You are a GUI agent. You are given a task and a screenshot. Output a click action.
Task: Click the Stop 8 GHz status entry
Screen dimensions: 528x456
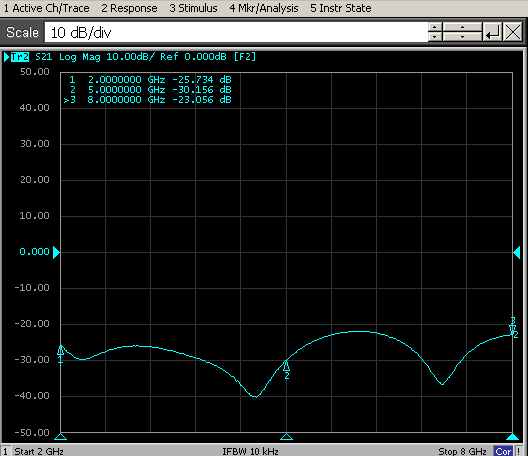click(462, 451)
